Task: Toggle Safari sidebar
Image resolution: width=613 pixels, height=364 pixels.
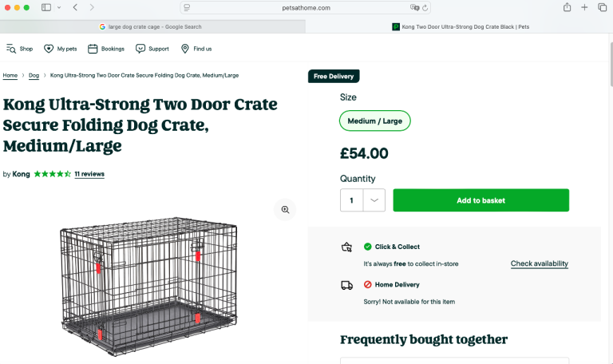Action: coord(46,7)
